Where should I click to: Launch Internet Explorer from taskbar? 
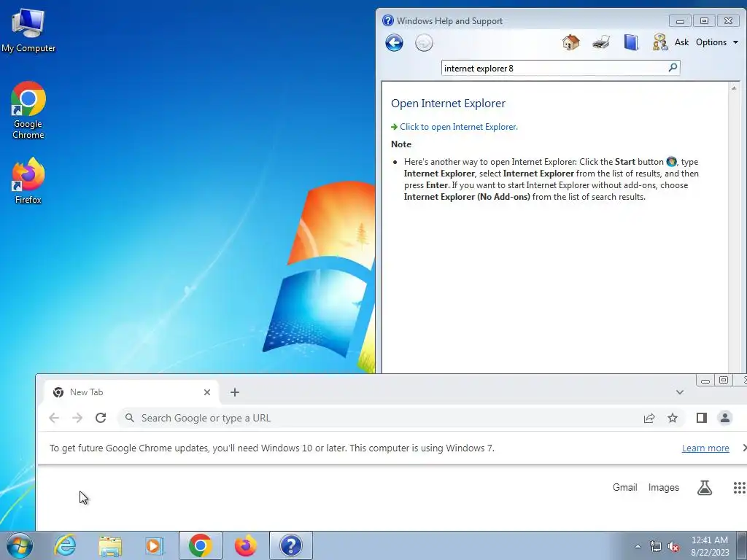(x=65, y=545)
